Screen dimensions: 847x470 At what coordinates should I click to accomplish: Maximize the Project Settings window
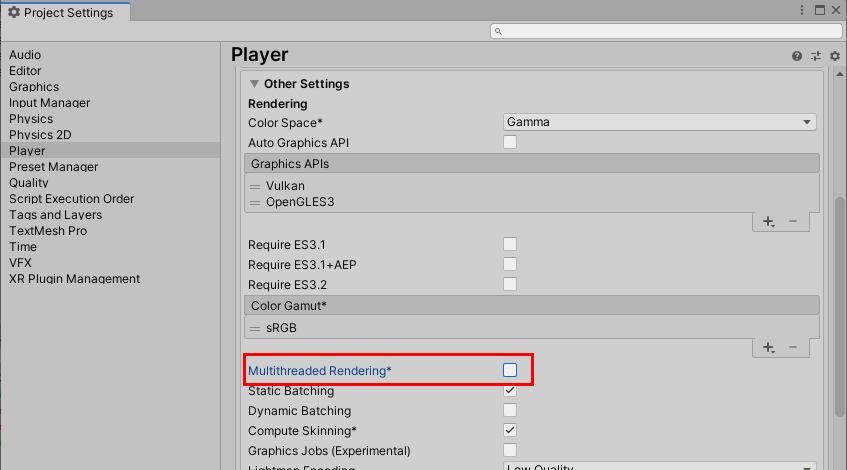pyautogui.click(x=820, y=10)
